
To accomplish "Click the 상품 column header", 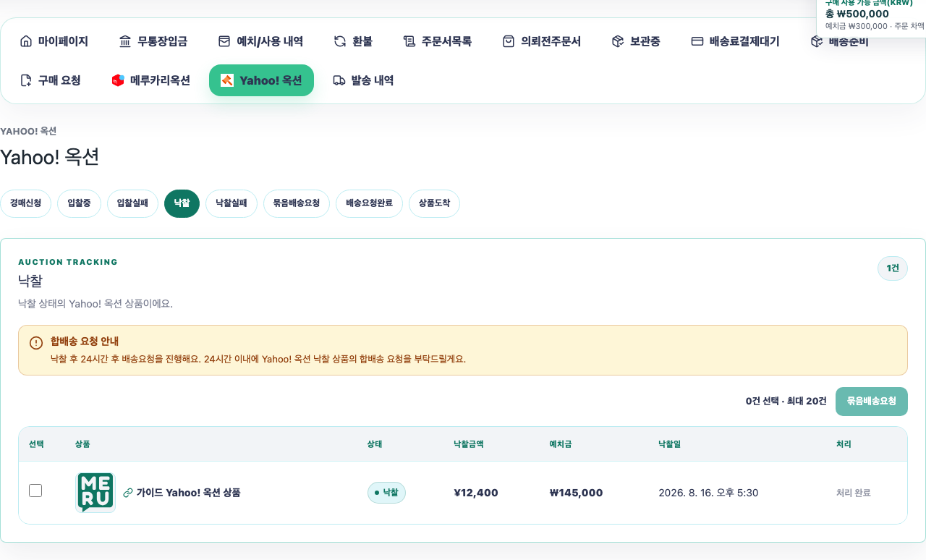I will click(x=82, y=444).
